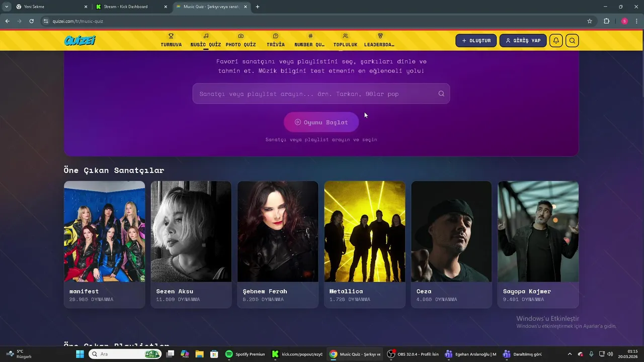Image resolution: width=644 pixels, height=362 pixels.
Task: Select the Şebnem Ferah artist photo
Action: (x=278, y=231)
